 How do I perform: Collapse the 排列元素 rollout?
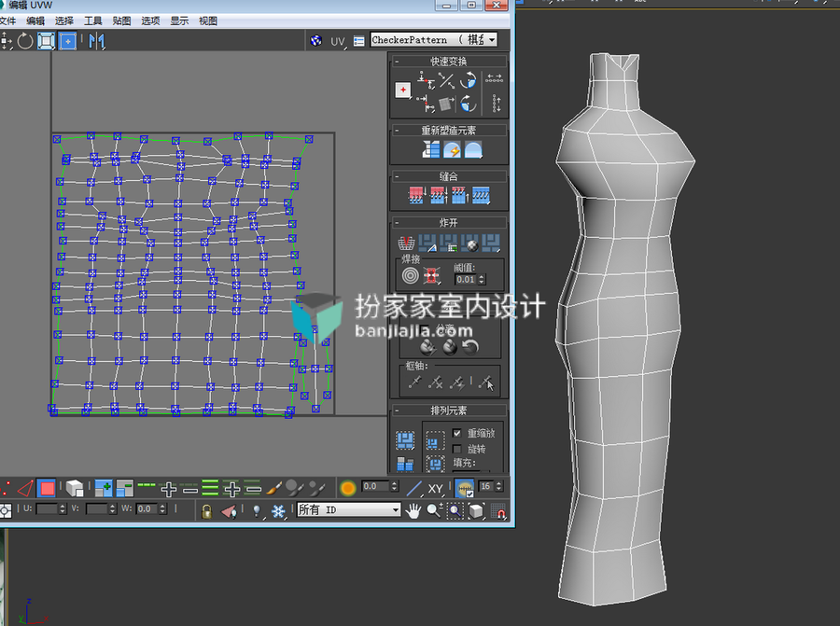coord(398,410)
